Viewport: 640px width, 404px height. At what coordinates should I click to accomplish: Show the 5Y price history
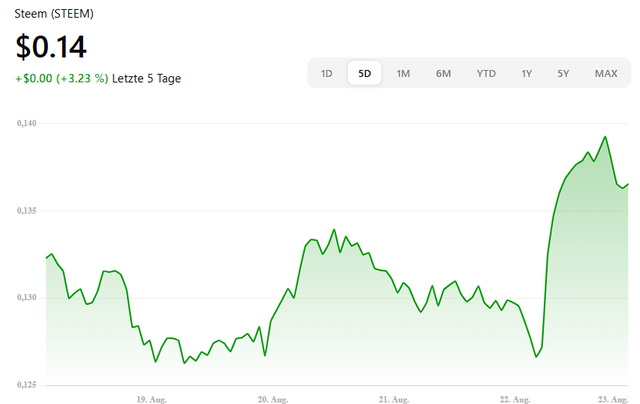[x=563, y=73]
